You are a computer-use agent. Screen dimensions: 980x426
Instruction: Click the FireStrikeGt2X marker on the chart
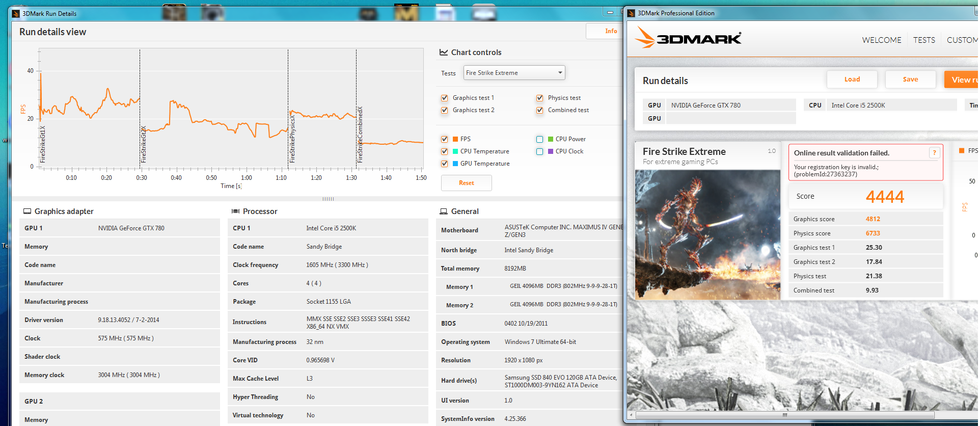click(144, 144)
